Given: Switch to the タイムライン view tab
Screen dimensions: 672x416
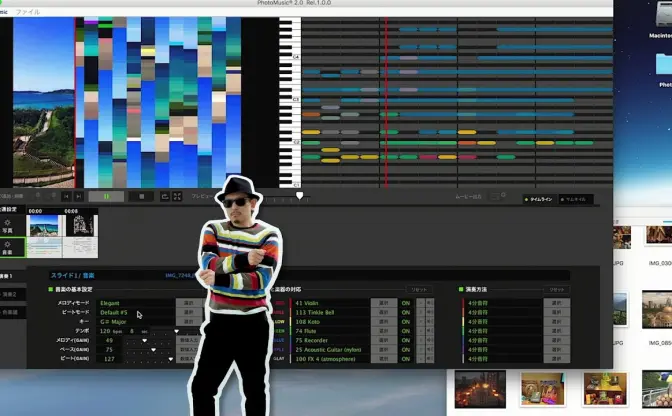Looking at the screenshot, I should tap(539, 199).
